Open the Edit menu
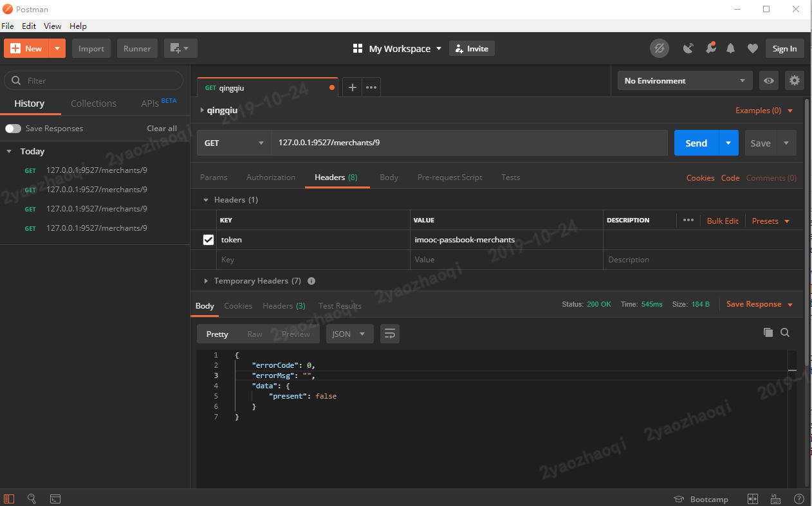This screenshot has width=812, height=506. (x=29, y=26)
